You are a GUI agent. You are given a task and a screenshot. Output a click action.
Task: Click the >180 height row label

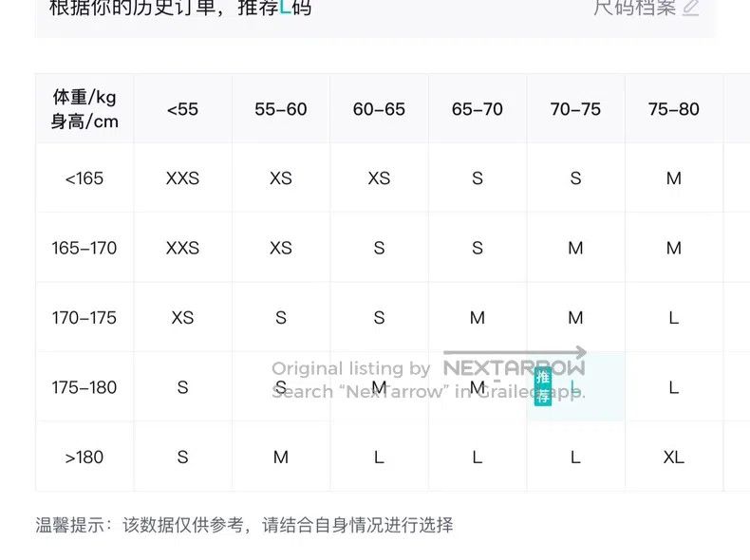pos(84,457)
